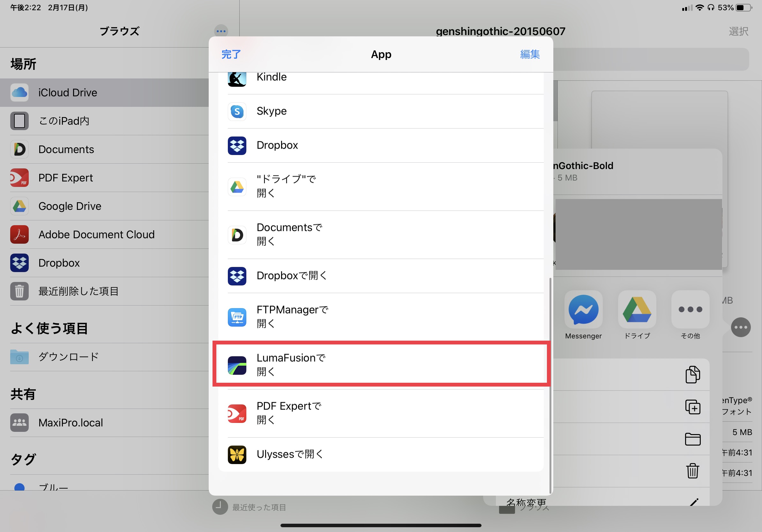Viewport: 762px width, 532px height.
Task: Tap 編集 in App sheet header
Action: pos(529,55)
